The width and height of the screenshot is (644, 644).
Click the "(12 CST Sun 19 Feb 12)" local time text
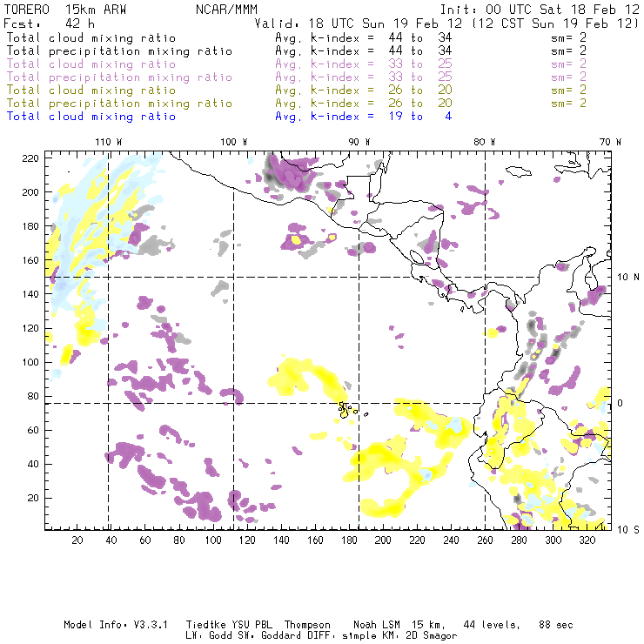click(555, 23)
